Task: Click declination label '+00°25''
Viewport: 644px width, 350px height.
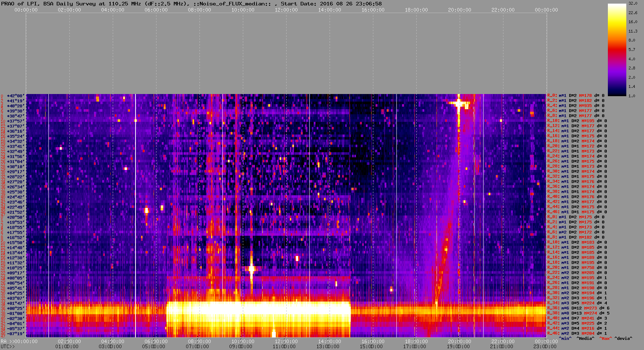Action: click(16, 308)
